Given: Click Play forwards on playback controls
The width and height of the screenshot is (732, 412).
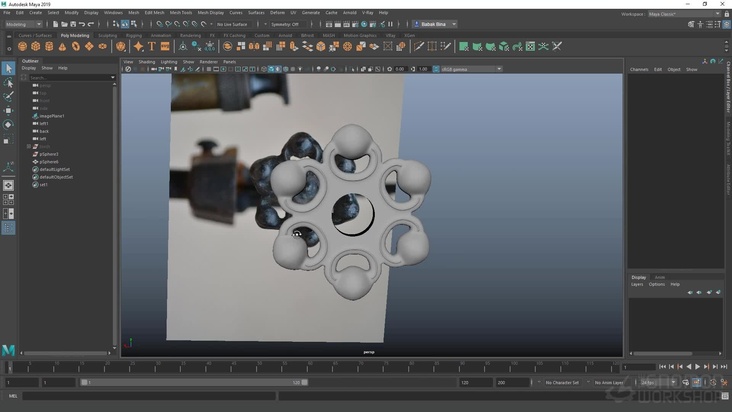Looking at the screenshot, I should [697, 367].
